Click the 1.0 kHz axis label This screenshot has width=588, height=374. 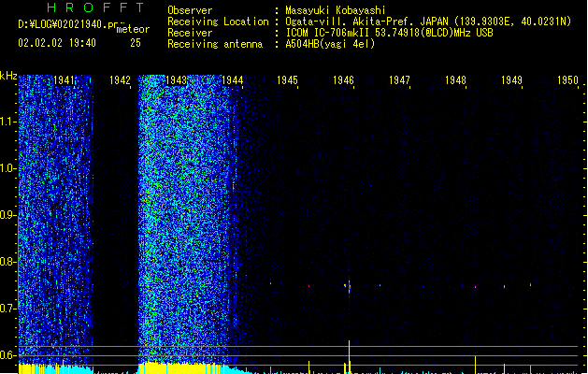tap(7, 168)
